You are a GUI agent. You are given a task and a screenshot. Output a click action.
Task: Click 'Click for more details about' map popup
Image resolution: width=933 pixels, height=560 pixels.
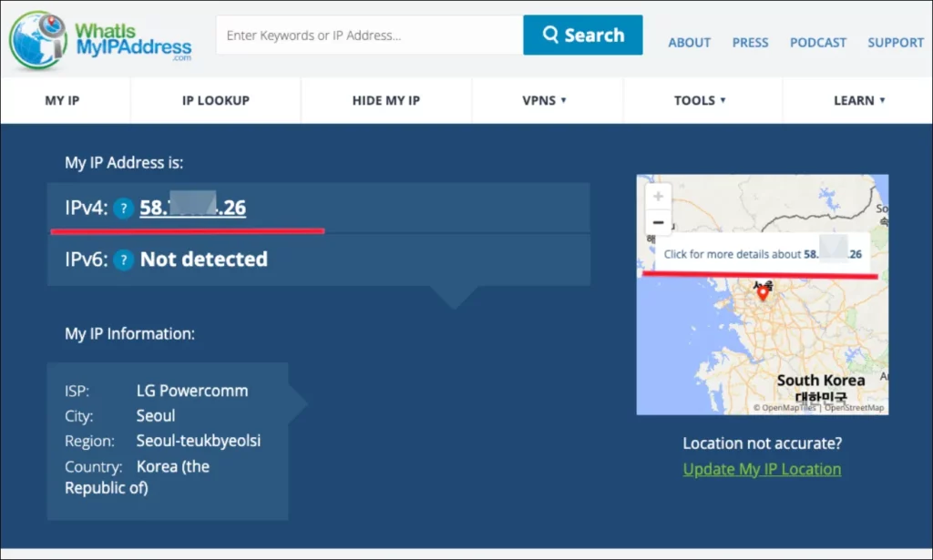[763, 254]
